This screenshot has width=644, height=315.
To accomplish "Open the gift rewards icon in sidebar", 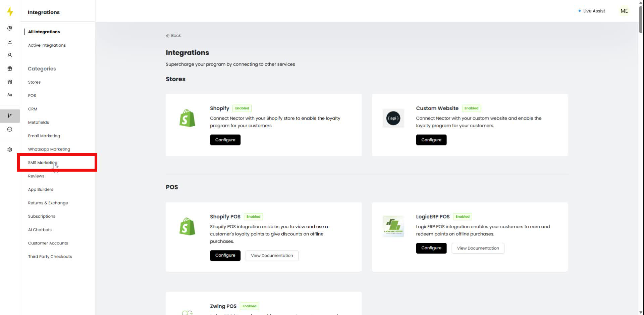I will tap(10, 69).
